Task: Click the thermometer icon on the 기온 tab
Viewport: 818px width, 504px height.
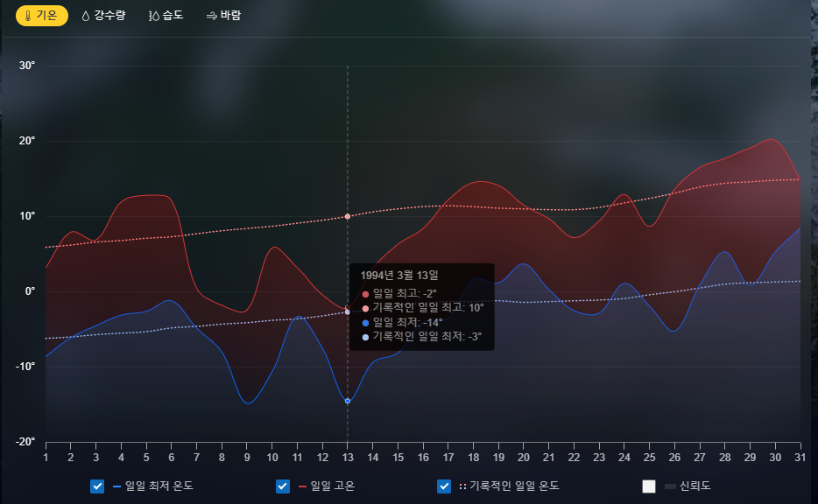Action: tap(28, 15)
